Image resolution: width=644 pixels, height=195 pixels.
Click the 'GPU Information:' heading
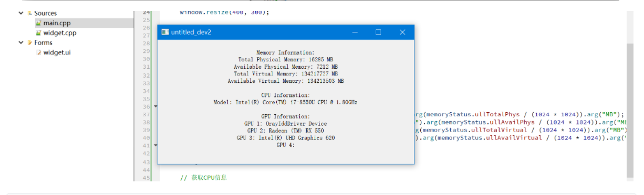click(285, 116)
